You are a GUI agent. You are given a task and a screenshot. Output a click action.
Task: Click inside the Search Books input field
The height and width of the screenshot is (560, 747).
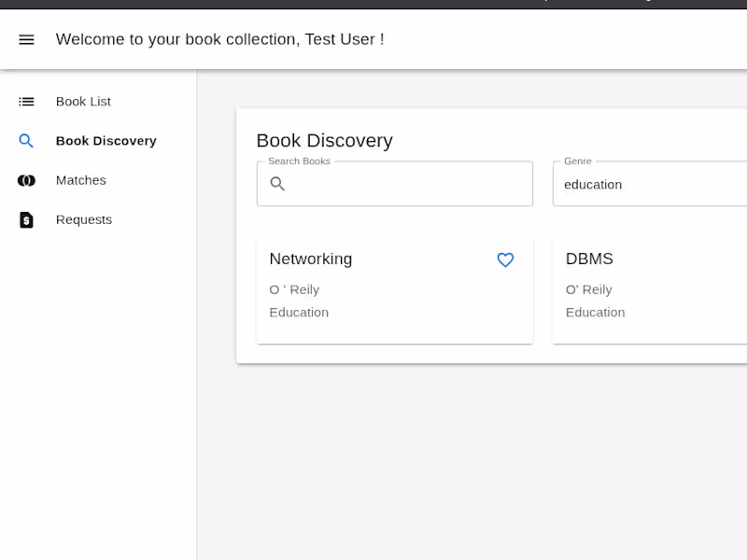pos(392,184)
